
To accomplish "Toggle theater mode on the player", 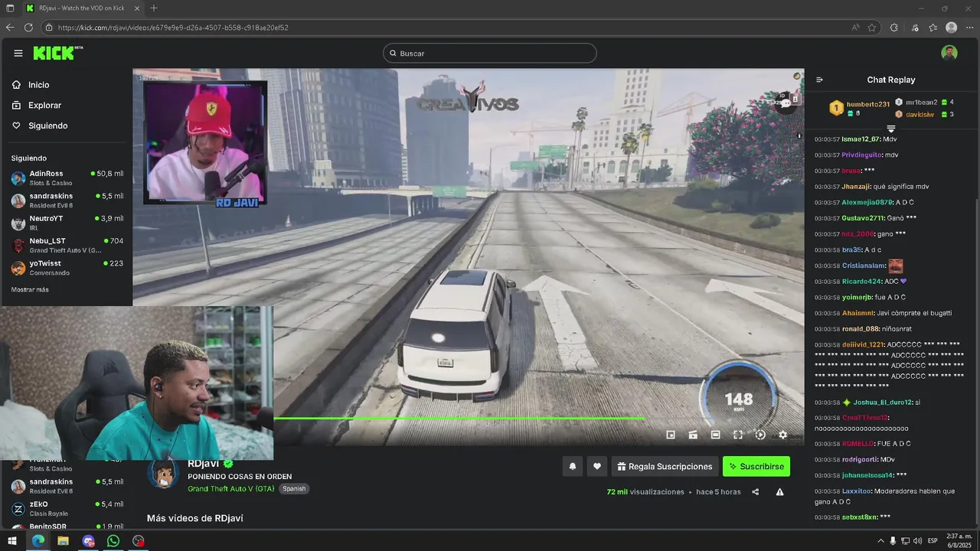I will tap(715, 435).
